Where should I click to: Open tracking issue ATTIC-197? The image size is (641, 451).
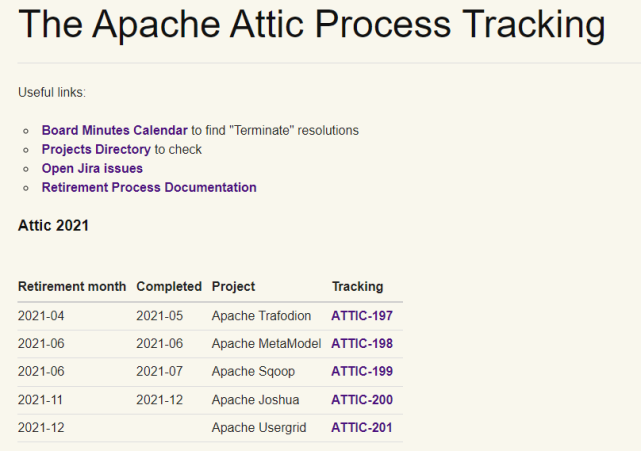tap(362, 316)
